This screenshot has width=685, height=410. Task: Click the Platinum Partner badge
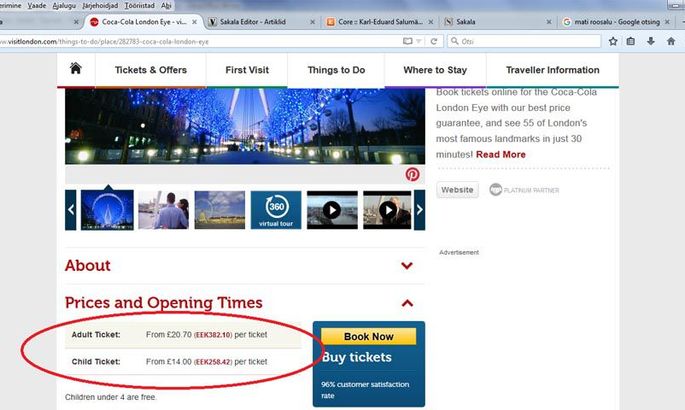pyautogui.click(x=524, y=190)
